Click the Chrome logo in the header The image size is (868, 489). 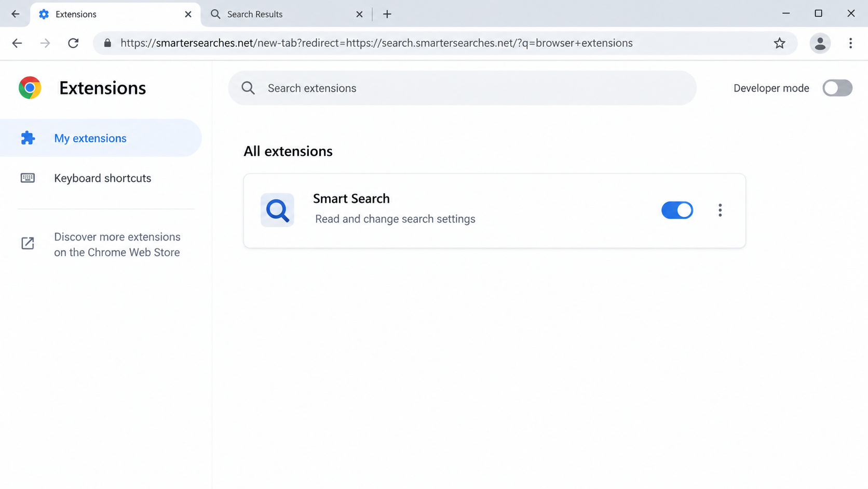30,88
